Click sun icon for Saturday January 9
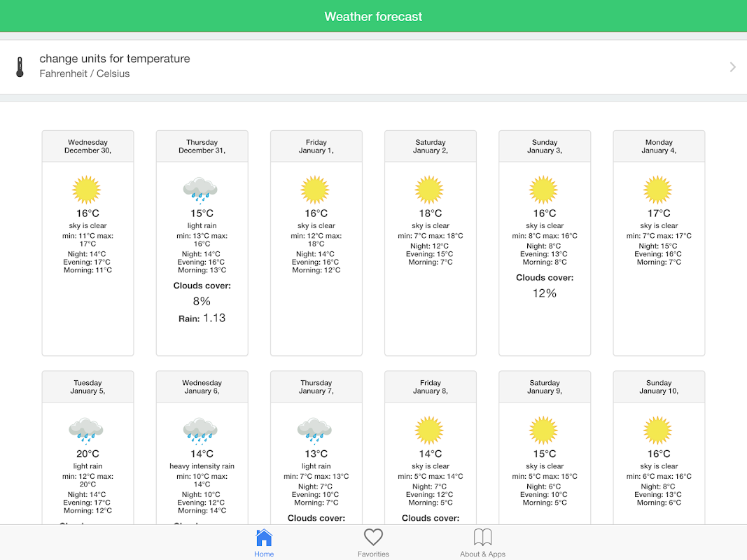The height and width of the screenshot is (560, 747). tap(543, 430)
